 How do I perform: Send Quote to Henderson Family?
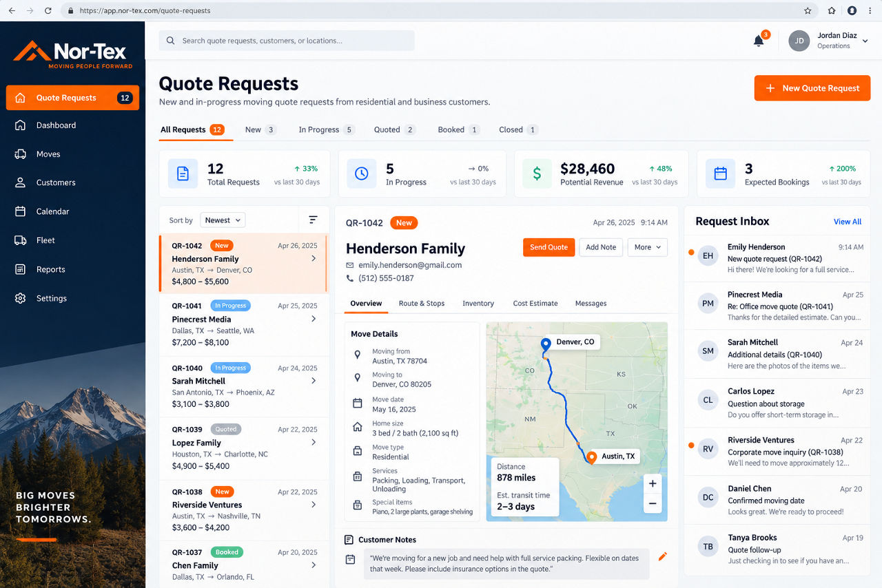pyautogui.click(x=548, y=247)
